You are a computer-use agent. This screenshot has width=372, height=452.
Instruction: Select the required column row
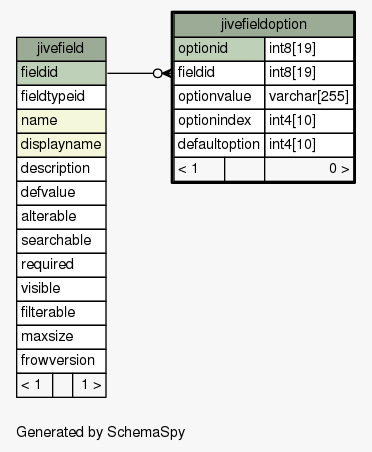tap(61, 265)
